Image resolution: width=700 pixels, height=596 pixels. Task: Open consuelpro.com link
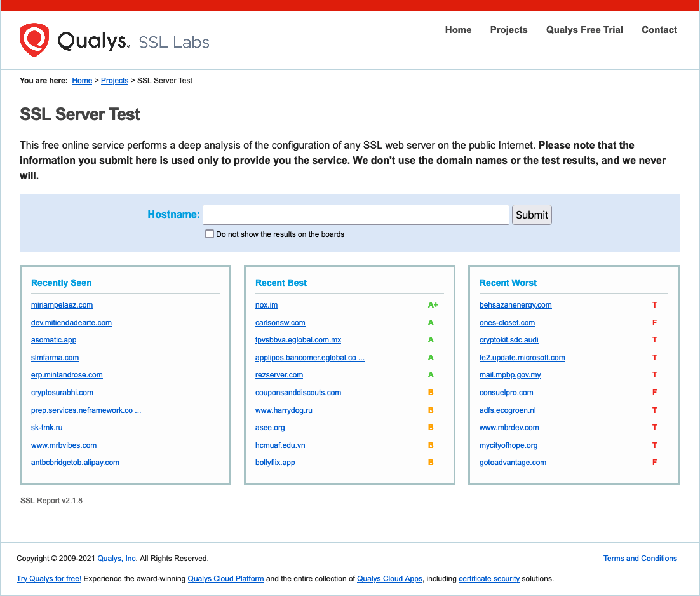coord(506,393)
